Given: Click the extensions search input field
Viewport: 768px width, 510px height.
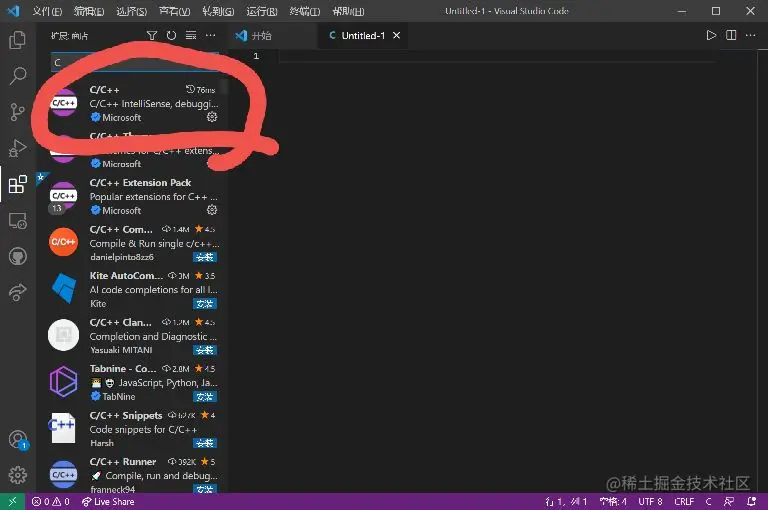Looking at the screenshot, I should coord(135,62).
